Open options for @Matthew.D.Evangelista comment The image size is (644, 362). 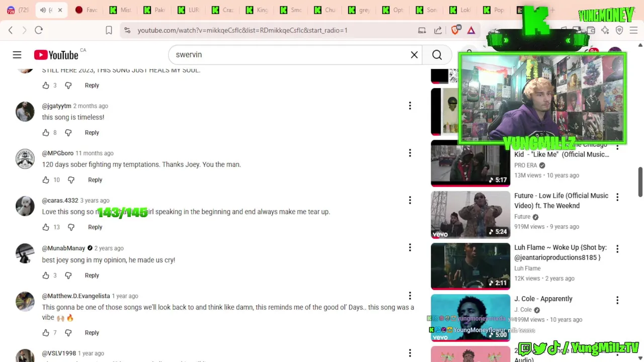[410, 296]
